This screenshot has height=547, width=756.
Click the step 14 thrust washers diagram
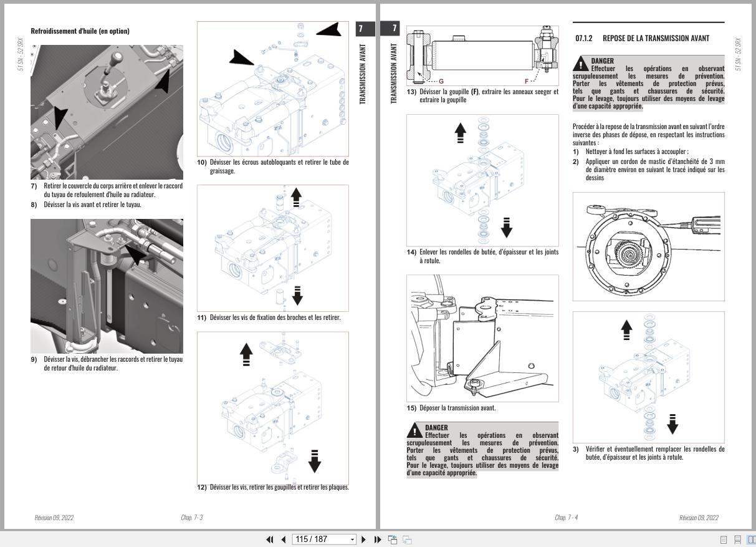(x=482, y=180)
